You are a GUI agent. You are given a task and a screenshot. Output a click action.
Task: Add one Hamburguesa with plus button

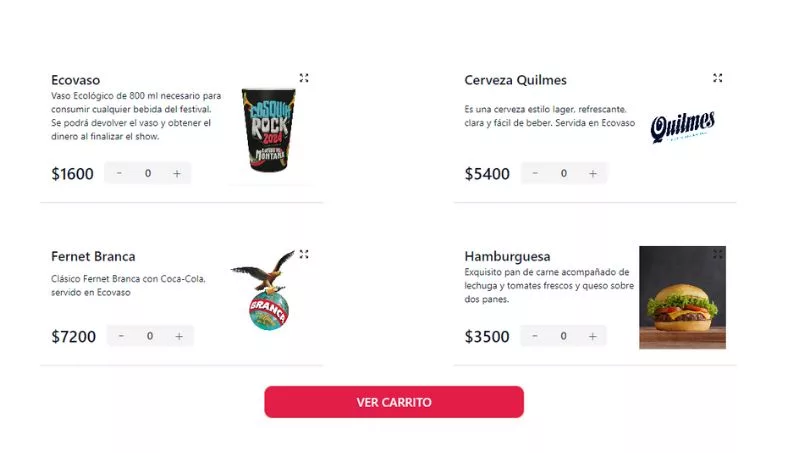(592, 336)
